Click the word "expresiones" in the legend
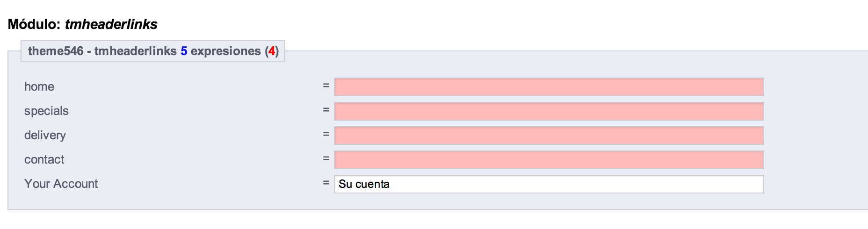This screenshot has width=868, height=229. [x=225, y=51]
